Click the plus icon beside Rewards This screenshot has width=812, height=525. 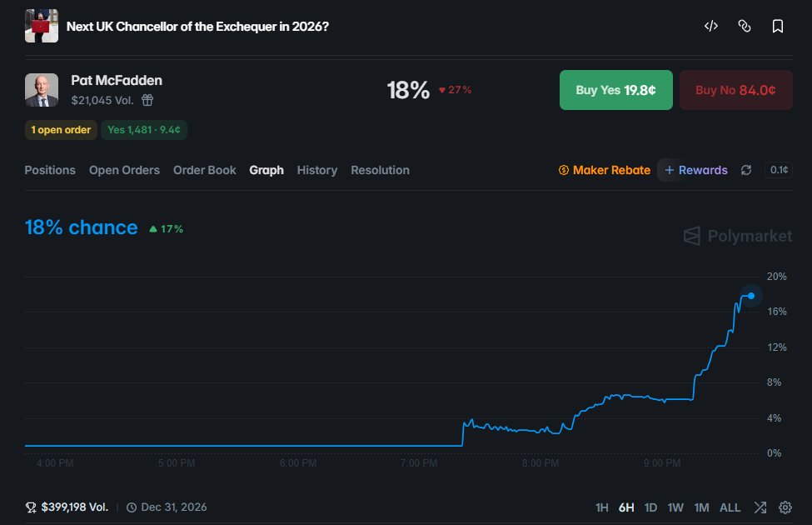(x=669, y=170)
